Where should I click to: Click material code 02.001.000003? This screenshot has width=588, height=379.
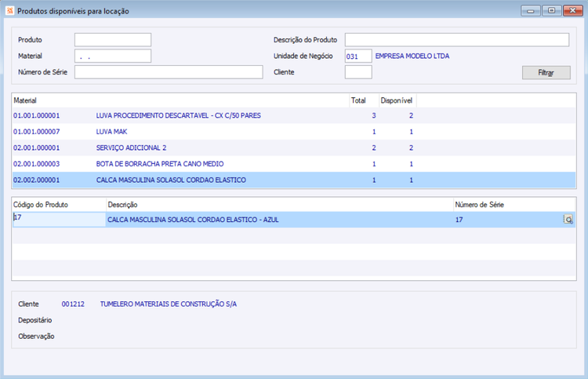tap(36, 164)
